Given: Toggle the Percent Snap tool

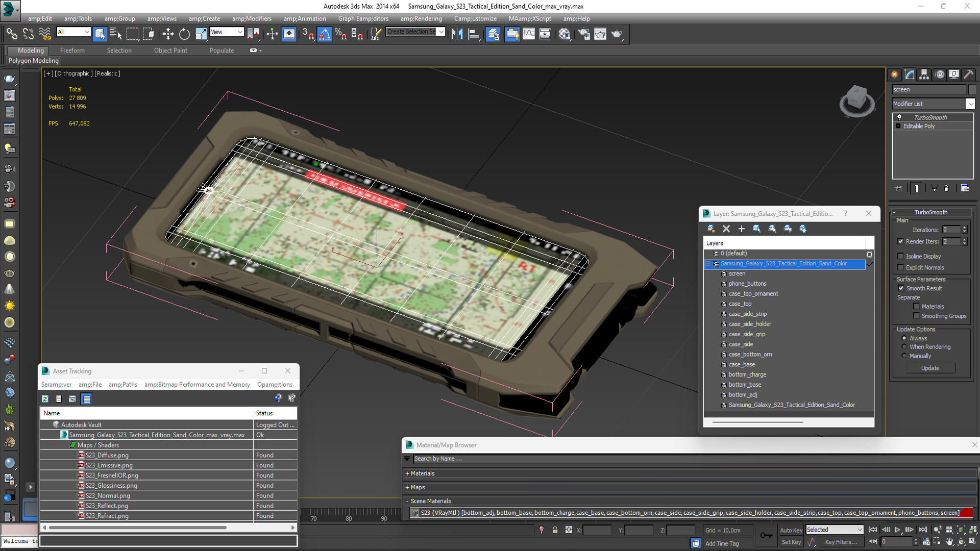Looking at the screenshot, I should (341, 34).
